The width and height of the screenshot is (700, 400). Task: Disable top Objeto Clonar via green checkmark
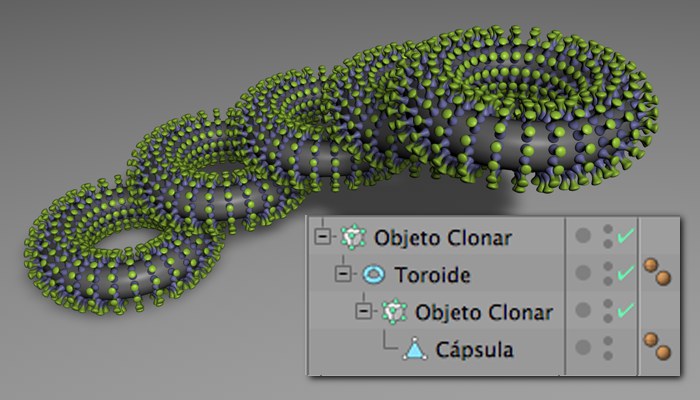[x=626, y=235]
